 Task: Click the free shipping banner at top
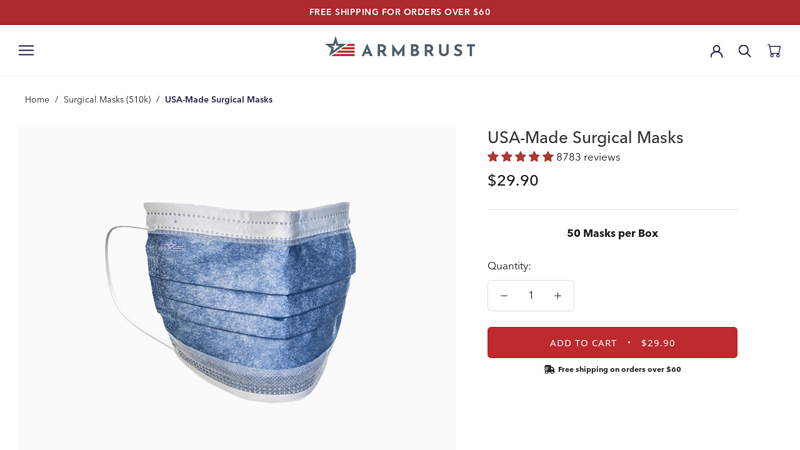tap(400, 12)
